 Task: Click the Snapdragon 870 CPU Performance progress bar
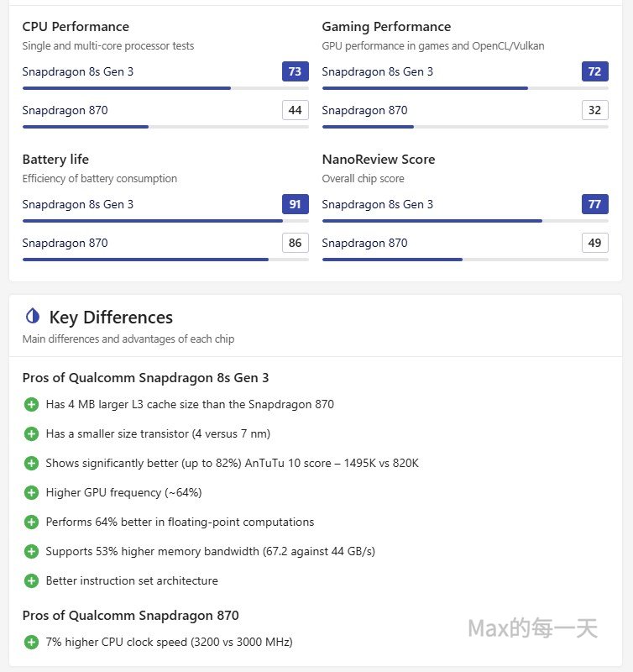click(x=165, y=127)
